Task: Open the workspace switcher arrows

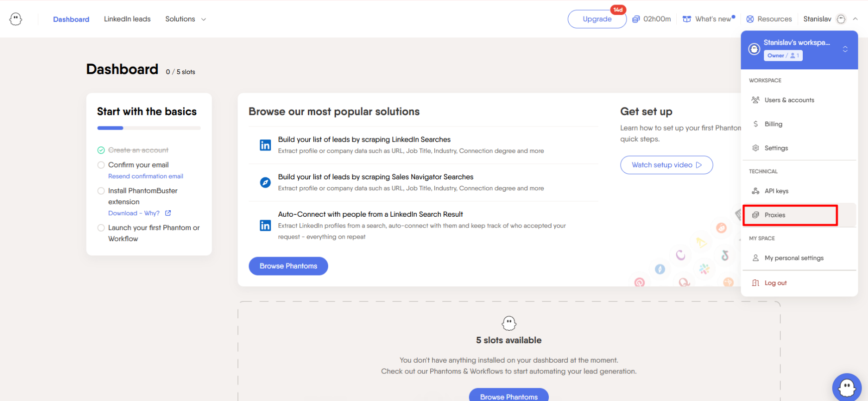Action: (845, 49)
